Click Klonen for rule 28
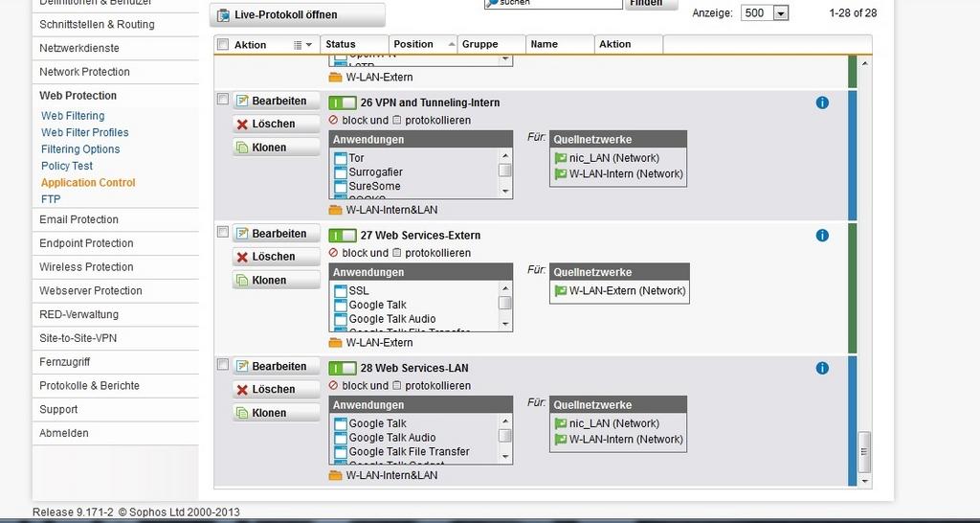This screenshot has width=980, height=523. (277, 413)
